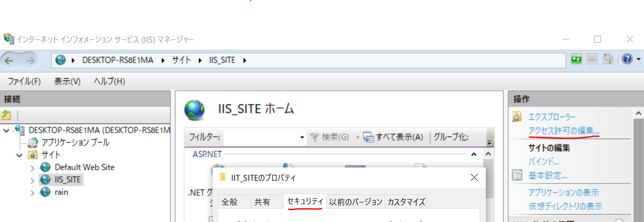Click DESKTOP-RS8E1MA in address breadcrumb

click(x=118, y=60)
